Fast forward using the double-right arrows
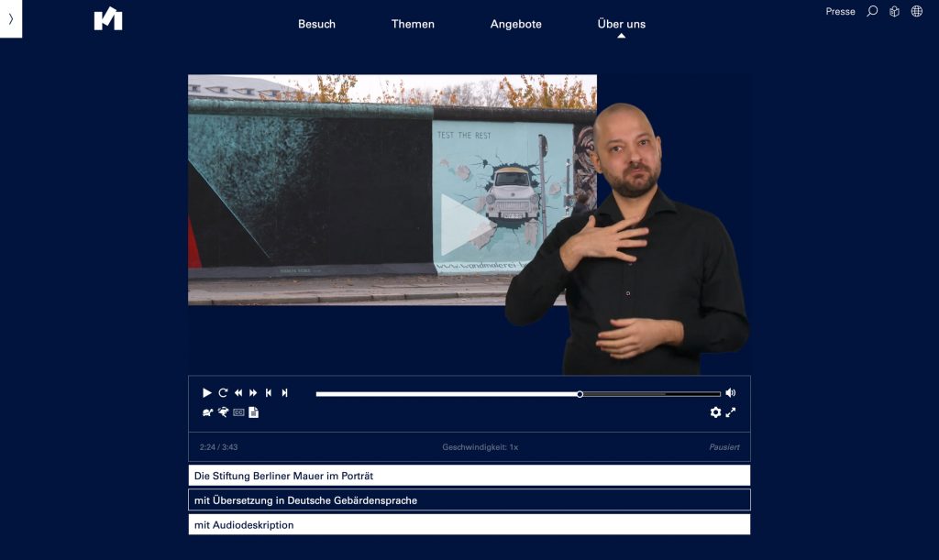Viewport: 939px width, 560px height. click(253, 393)
